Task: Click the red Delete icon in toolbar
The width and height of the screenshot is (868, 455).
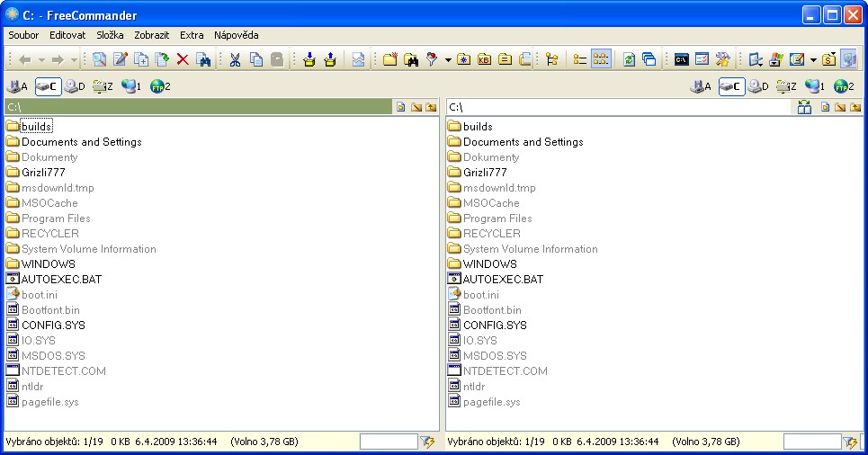Action: pyautogui.click(x=183, y=59)
